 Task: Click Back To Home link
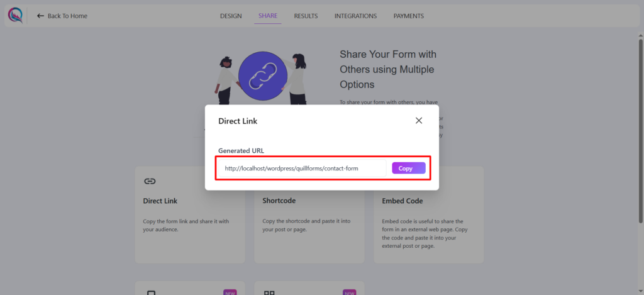(67, 16)
